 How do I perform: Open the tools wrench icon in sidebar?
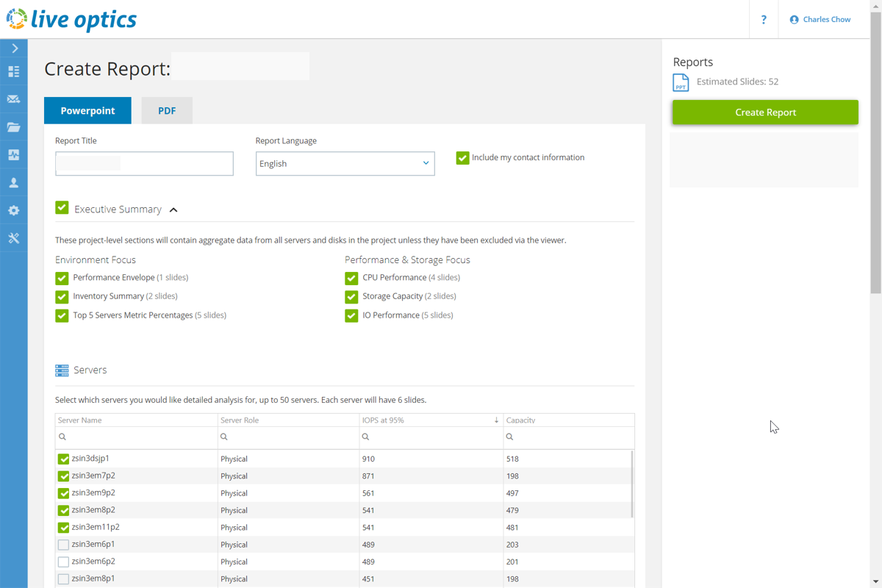click(x=14, y=238)
